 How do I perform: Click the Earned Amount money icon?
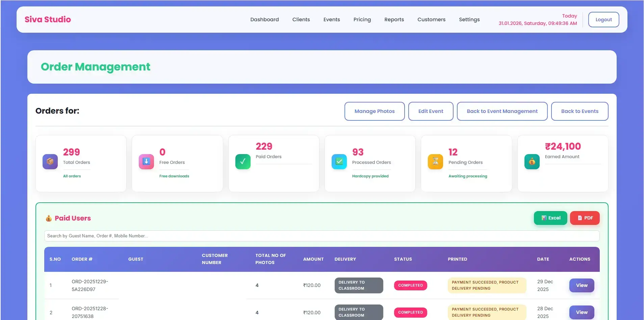pyautogui.click(x=532, y=162)
